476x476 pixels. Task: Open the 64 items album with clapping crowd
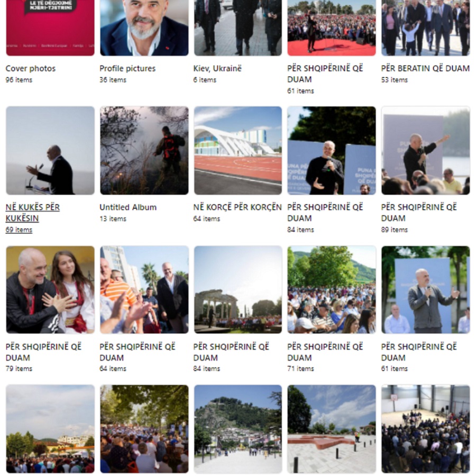144,290
